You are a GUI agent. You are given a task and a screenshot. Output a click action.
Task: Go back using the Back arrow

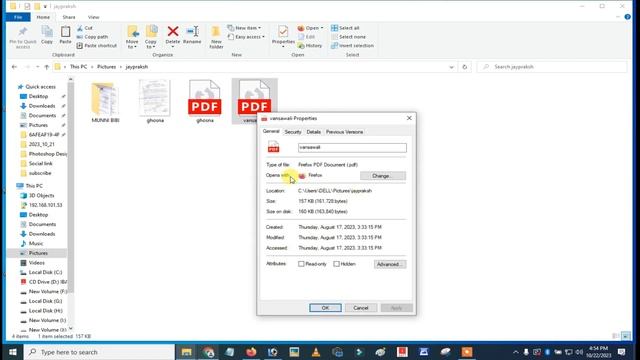[x=14, y=67]
